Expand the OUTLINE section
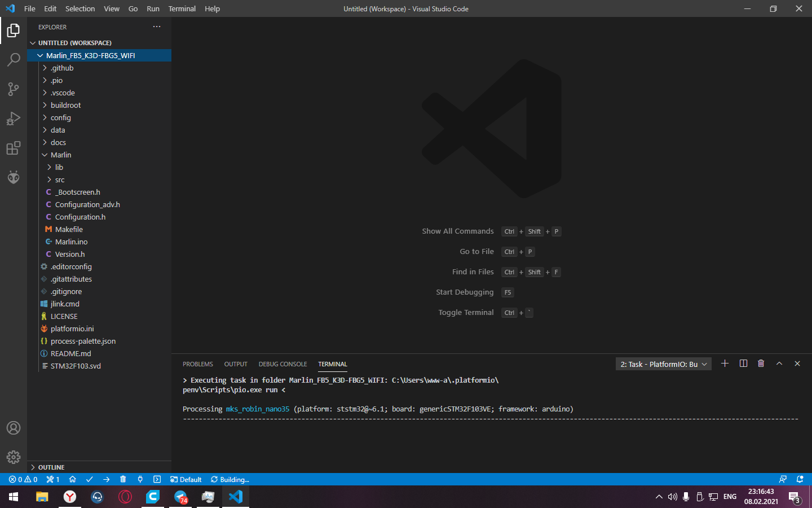Image resolution: width=812 pixels, height=508 pixels. (x=99, y=467)
